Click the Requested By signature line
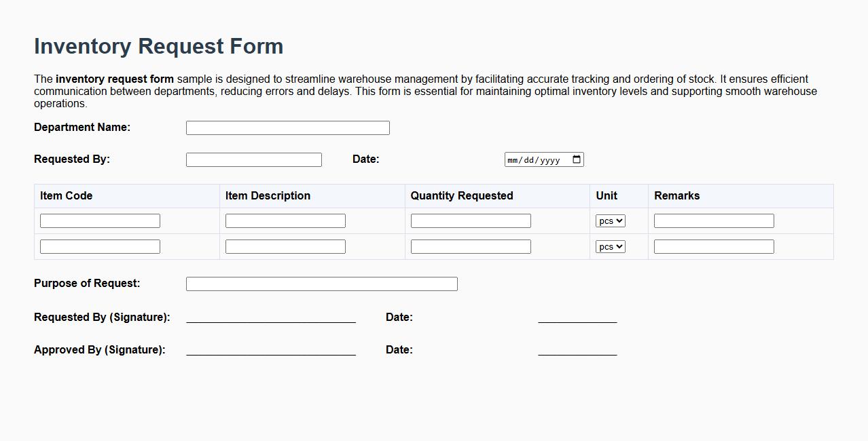 (x=270, y=319)
